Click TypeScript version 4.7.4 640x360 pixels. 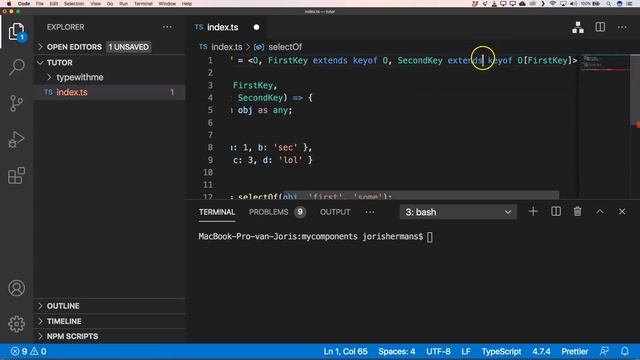(541, 351)
